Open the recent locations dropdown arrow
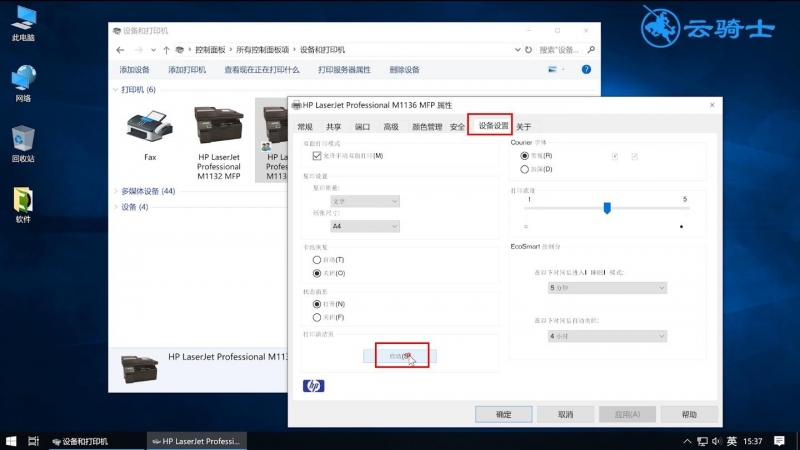800x450 pixels. 153,50
